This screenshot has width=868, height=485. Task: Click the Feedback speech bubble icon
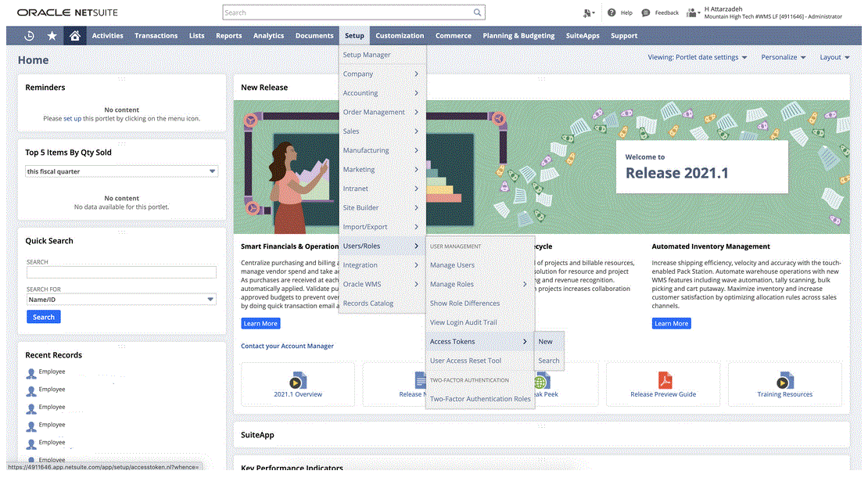coord(646,13)
